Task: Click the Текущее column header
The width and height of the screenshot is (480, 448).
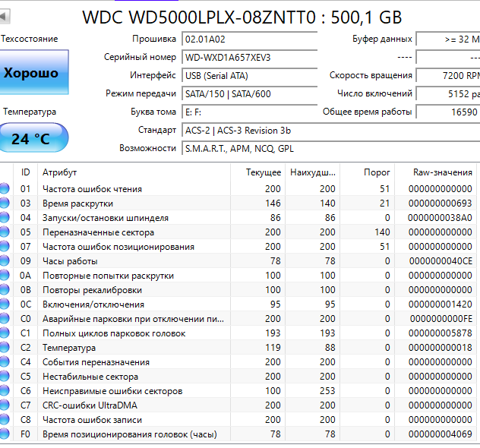Action: tap(263, 172)
